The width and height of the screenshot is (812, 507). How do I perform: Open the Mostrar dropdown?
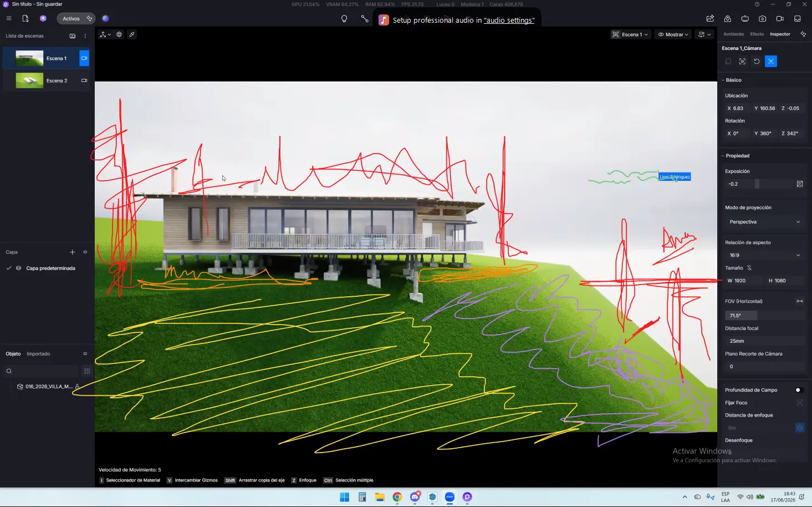pyautogui.click(x=673, y=34)
